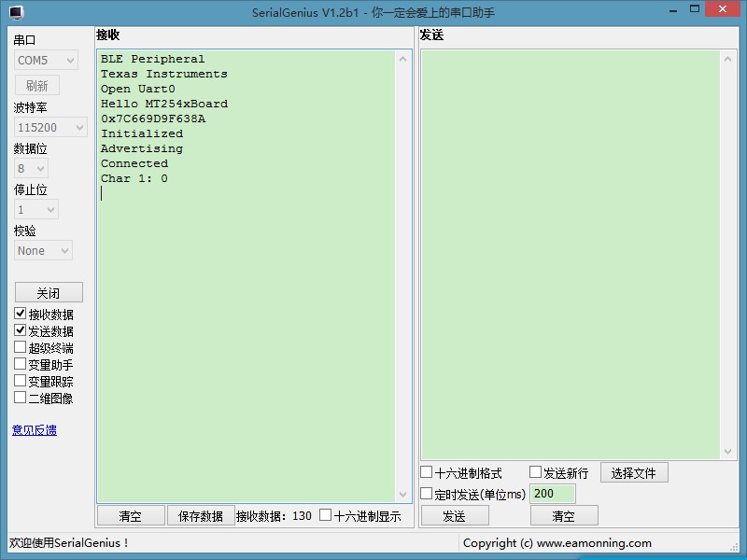This screenshot has height=560, width=747.
Task: Click the 发送 send button
Action: [455, 516]
